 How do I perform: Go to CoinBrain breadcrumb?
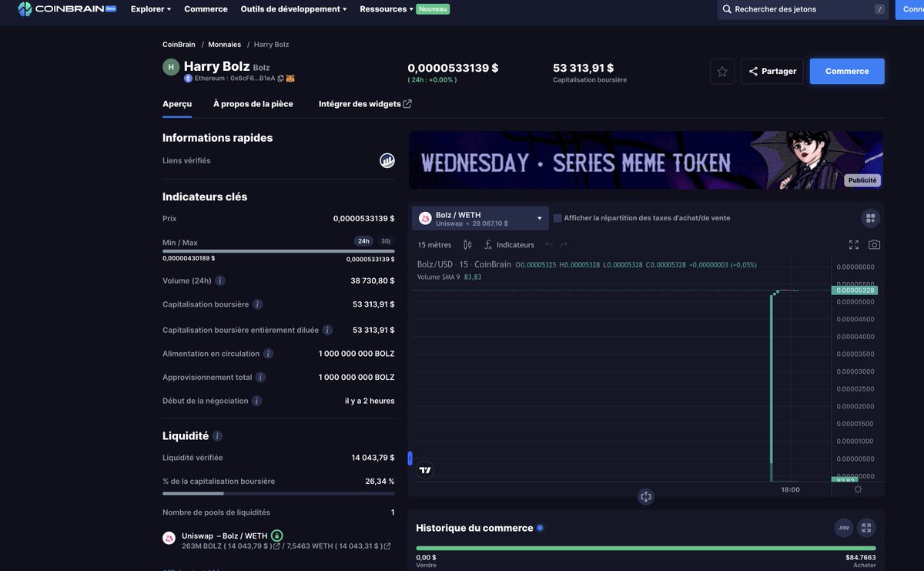pos(179,45)
